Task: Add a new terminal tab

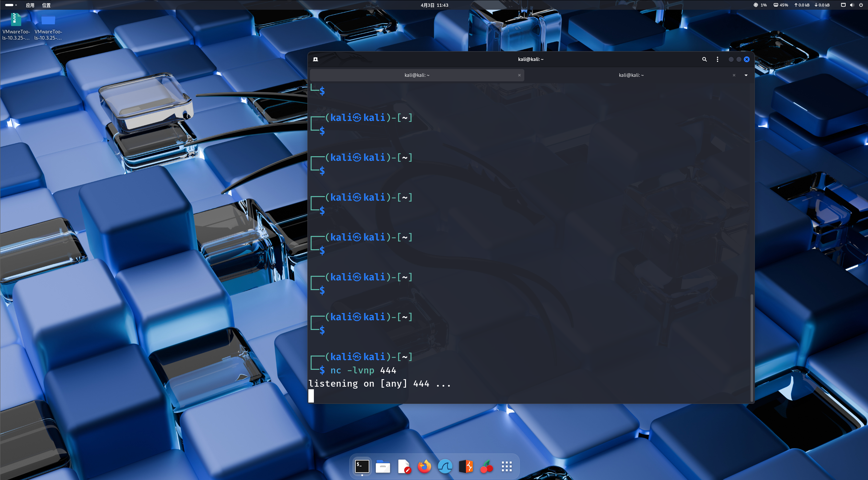Action: (315, 59)
